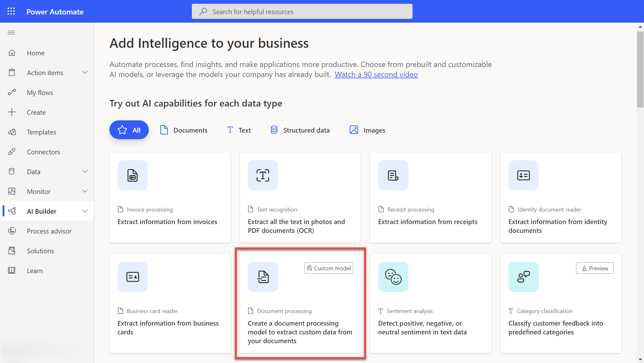
Task: Expand the Action items section
Action: (x=85, y=72)
